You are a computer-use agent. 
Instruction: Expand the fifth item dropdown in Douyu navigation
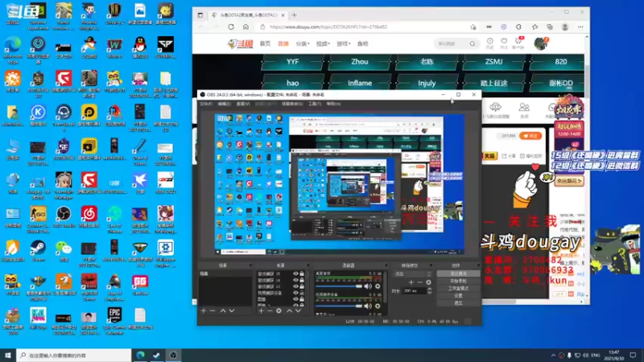[344, 44]
